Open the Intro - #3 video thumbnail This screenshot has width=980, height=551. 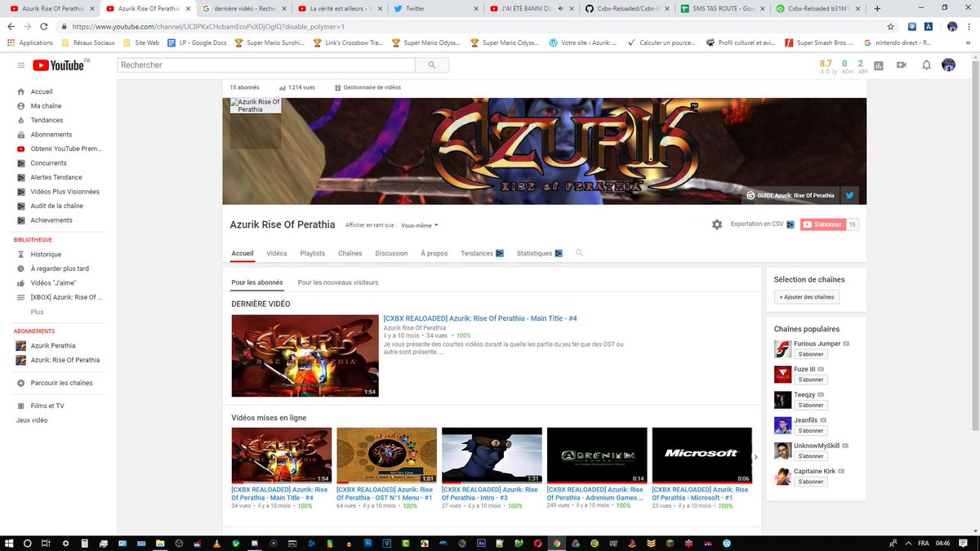click(492, 455)
